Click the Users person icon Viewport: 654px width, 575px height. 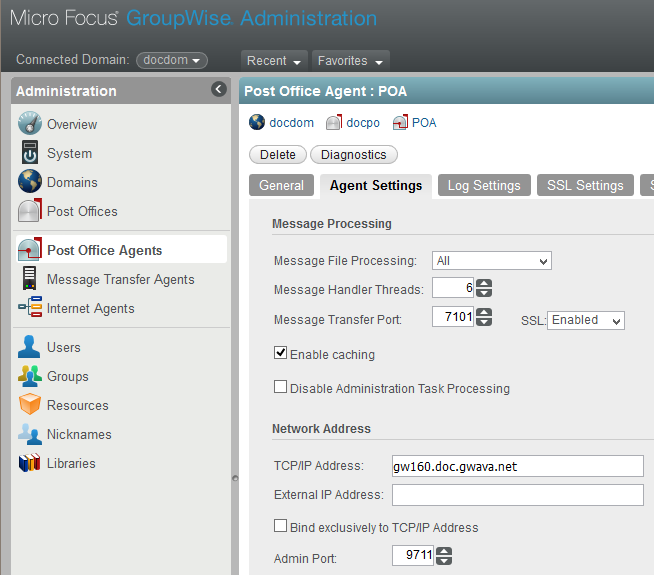pos(29,347)
